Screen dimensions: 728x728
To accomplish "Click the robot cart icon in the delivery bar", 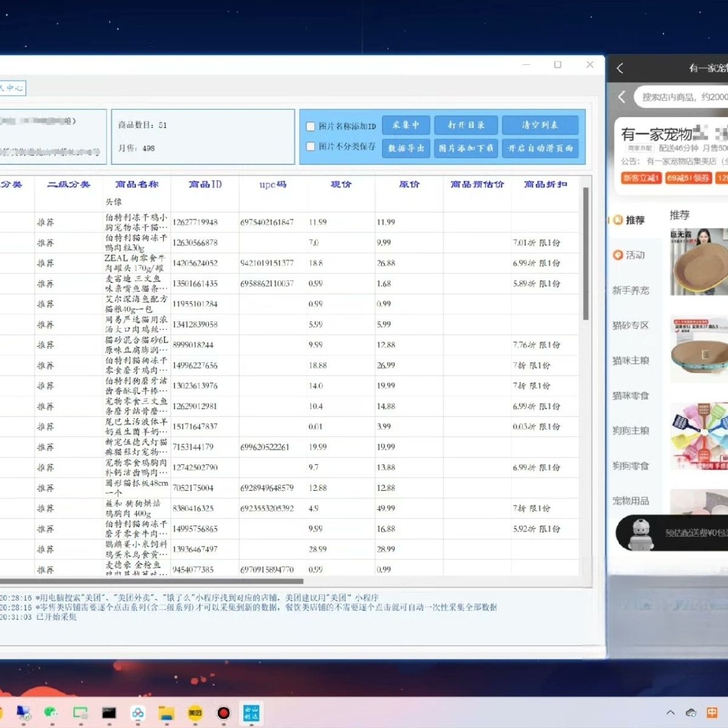I will [x=641, y=534].
